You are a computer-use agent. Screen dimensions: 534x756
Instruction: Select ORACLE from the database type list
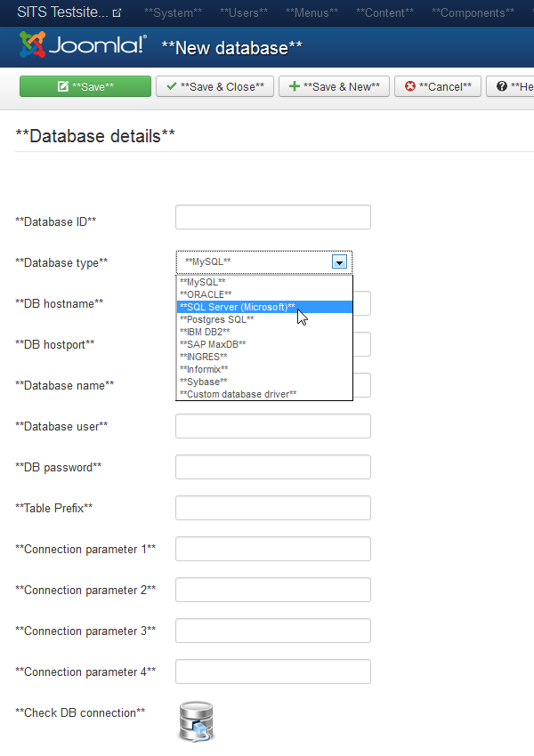(x=206, y=294)
